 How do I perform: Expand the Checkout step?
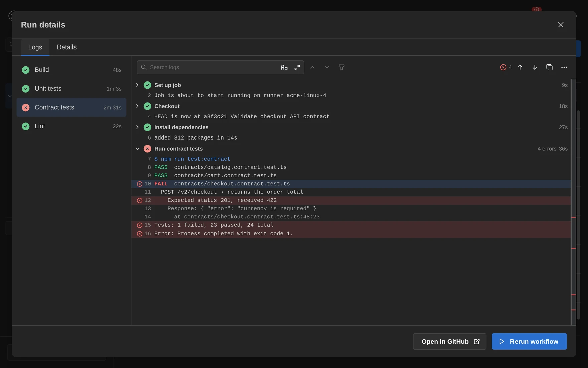tap(137, 106)
